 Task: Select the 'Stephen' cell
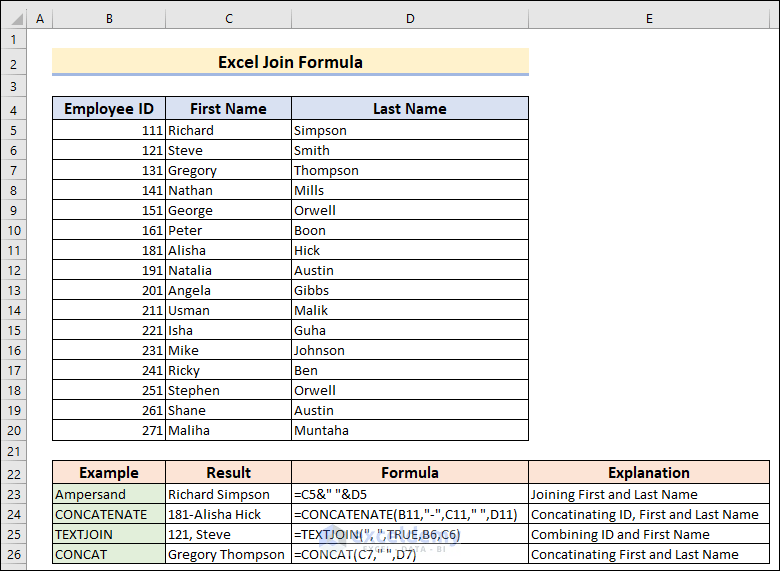(228, 390)
